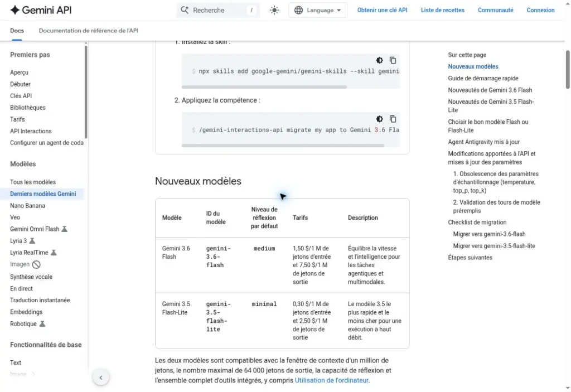Open Nano Banana sidebar entry
The image size is (571, 392).
(x=27, y=205)
